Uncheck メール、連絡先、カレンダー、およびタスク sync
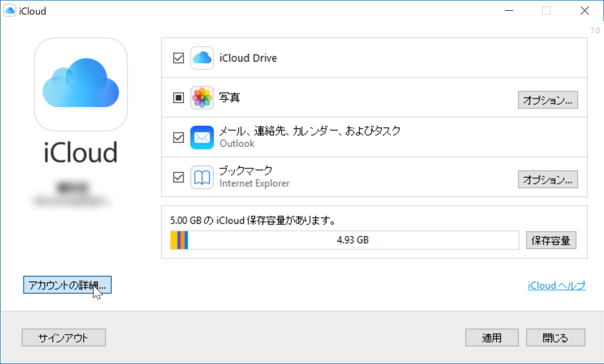 (178, 137)
